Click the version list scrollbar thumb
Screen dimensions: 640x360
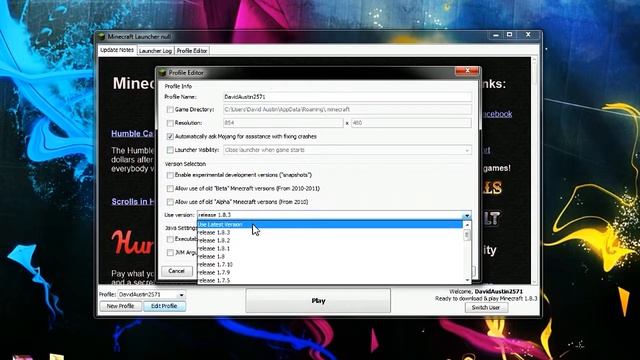click(467, 235)
